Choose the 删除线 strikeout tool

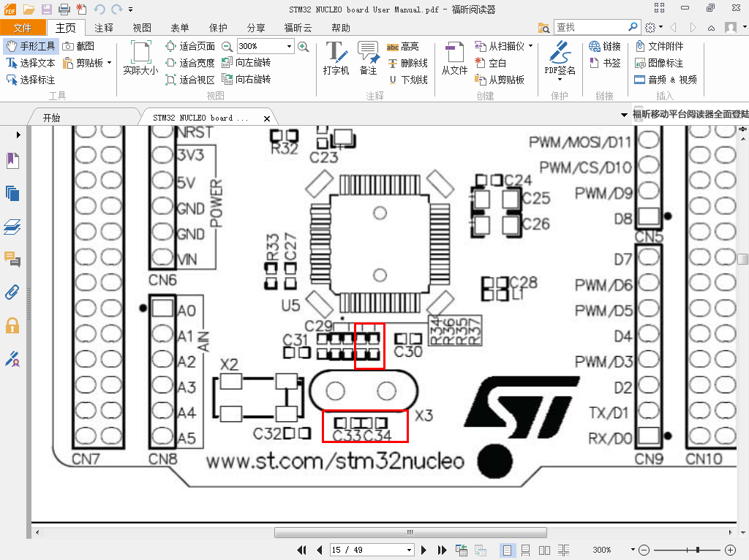(x=407, y=63)
